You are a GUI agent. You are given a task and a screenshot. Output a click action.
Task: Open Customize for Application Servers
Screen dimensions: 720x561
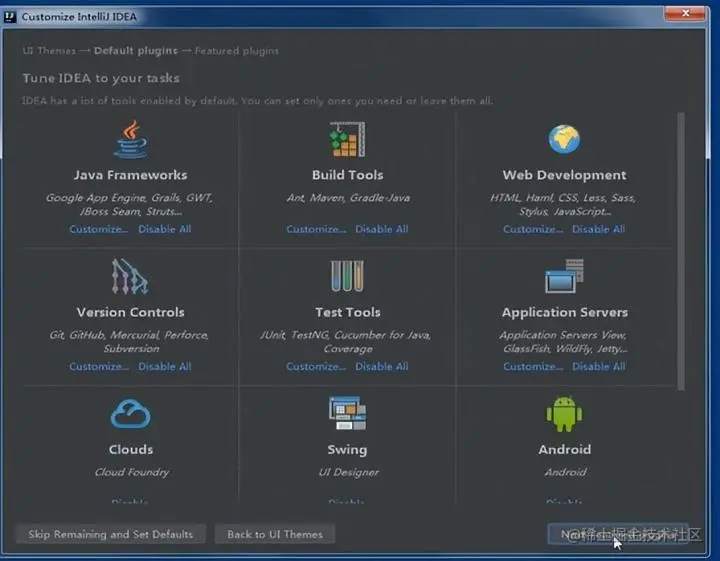(533, 366)
